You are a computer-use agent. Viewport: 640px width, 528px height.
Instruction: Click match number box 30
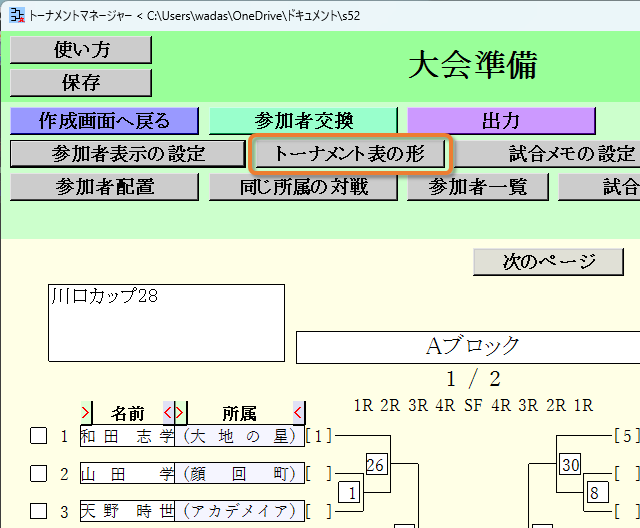point(570,464)
